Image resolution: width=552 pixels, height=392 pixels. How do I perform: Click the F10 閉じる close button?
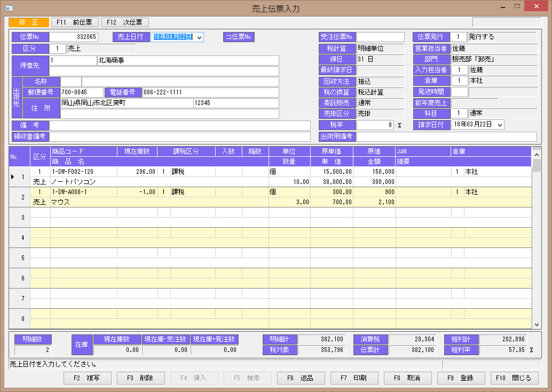point(514,378)
